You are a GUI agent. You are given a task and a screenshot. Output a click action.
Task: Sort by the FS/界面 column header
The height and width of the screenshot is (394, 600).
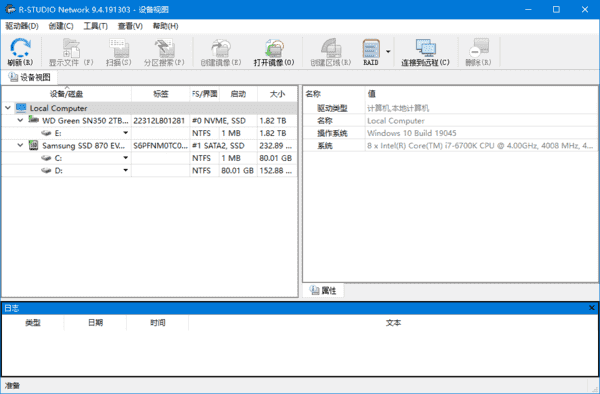click(x=205, y=94)
